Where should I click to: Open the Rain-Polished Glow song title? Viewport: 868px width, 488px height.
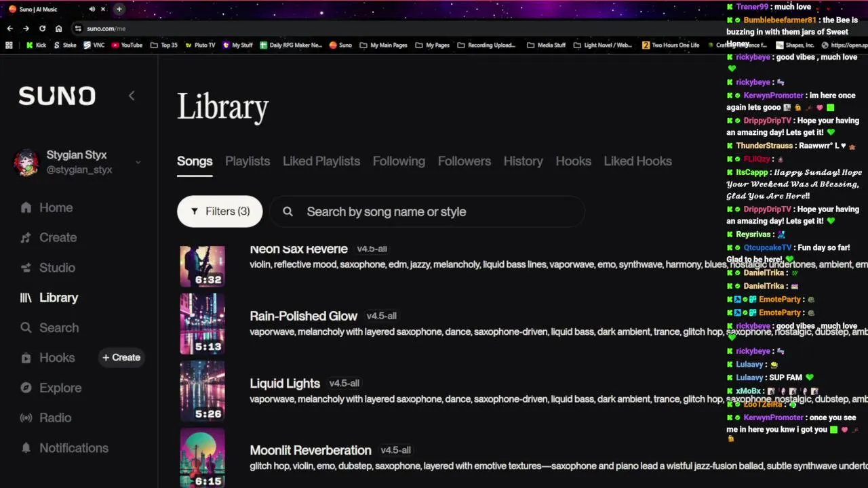click(x=303, y=317)
